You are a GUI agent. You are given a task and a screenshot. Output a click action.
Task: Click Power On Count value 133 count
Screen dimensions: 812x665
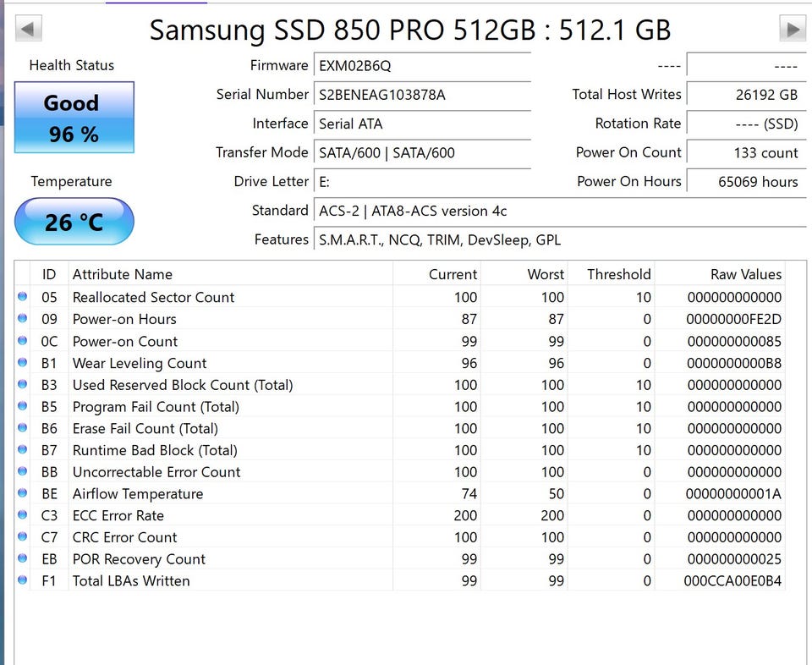746,153
